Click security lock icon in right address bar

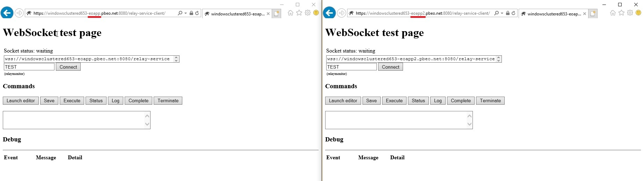click(507, 13)
